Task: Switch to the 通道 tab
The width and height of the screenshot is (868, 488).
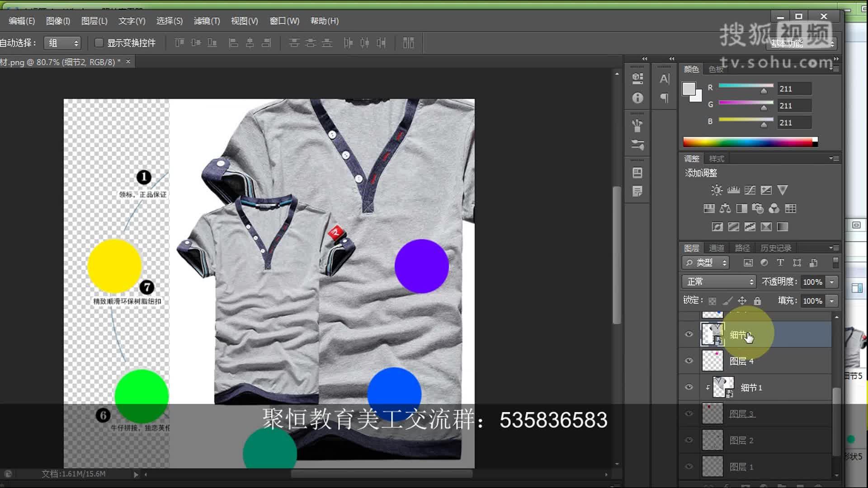Action: [x=716, y=248]
